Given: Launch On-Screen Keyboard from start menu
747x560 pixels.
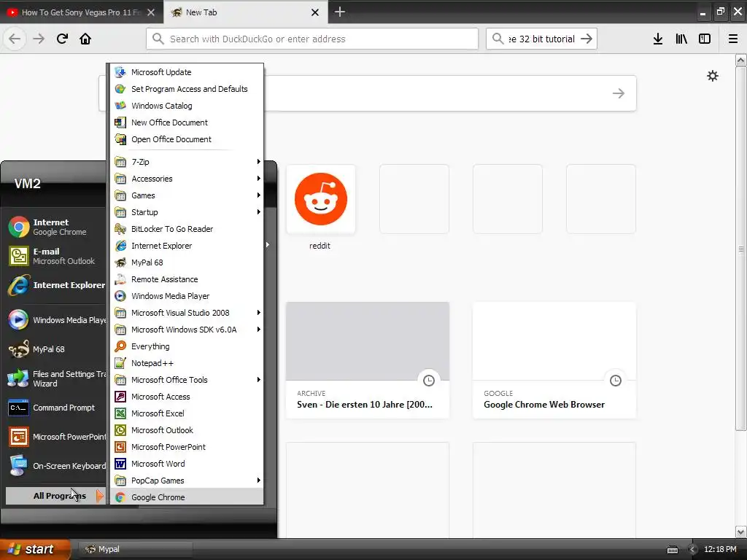Looking at the screenshot, I should point(56,466).
